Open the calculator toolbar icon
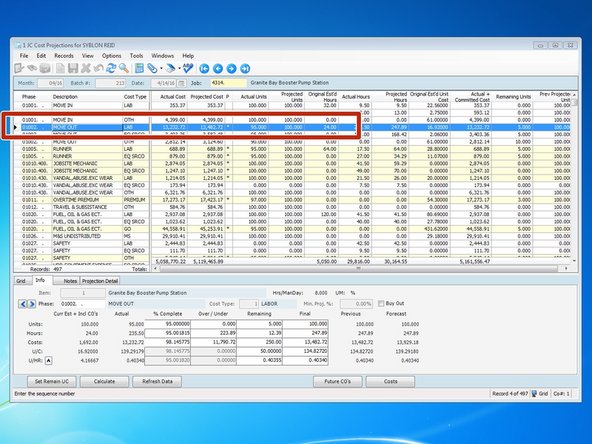The height and width of the screenshot is (444, 592). tap(139, 68)
